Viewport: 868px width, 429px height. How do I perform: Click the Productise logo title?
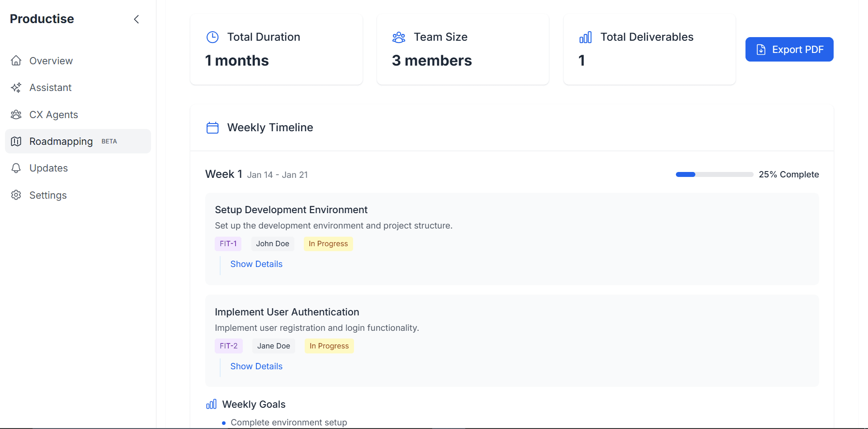pyautogui.click(x=42, y=19)
